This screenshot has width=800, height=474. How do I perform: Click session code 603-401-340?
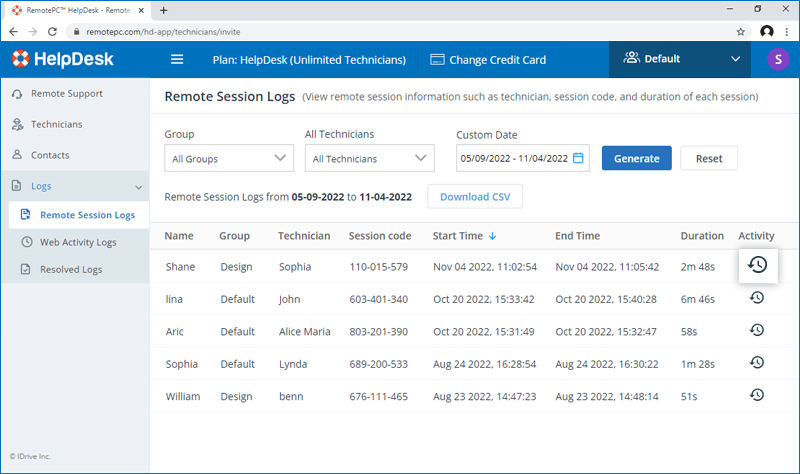[x=379, y=299]
